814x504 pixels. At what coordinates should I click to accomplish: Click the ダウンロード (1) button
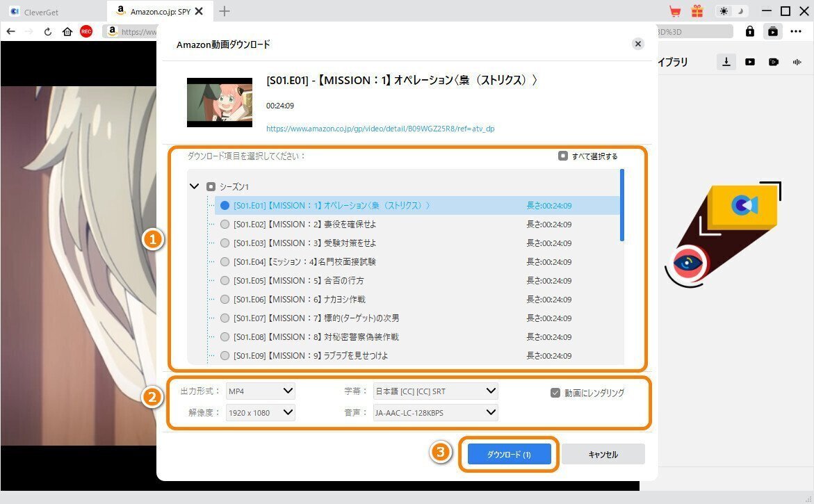coord(508,453)
